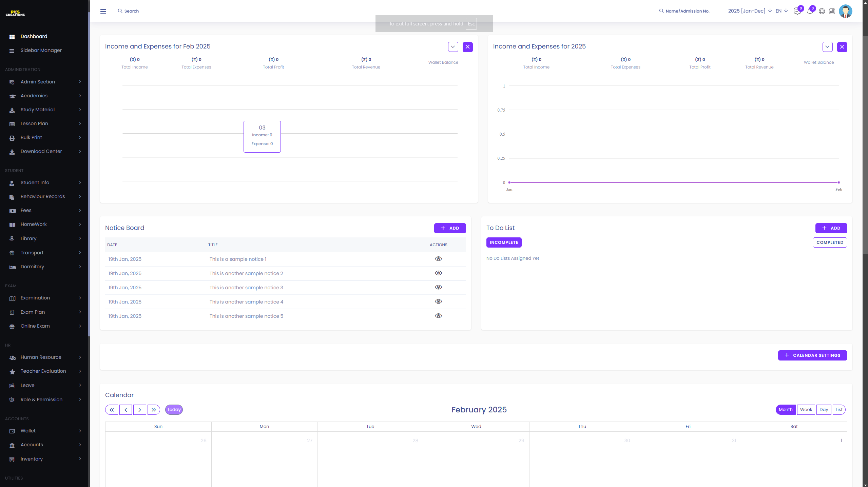Open the bar chart reports icon
Image resolution: width=868 pixels, height=487 pixels.
832,11
